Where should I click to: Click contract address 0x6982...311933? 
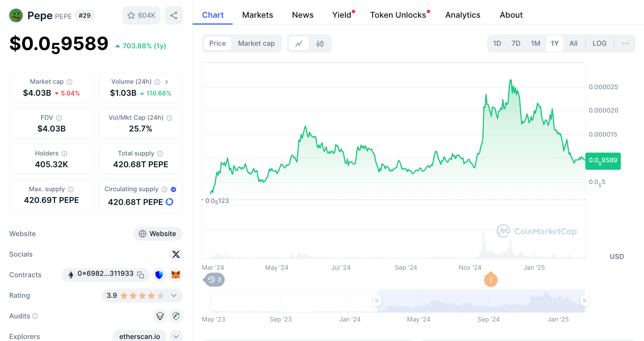pyautogui.click(x=105, y=274)
